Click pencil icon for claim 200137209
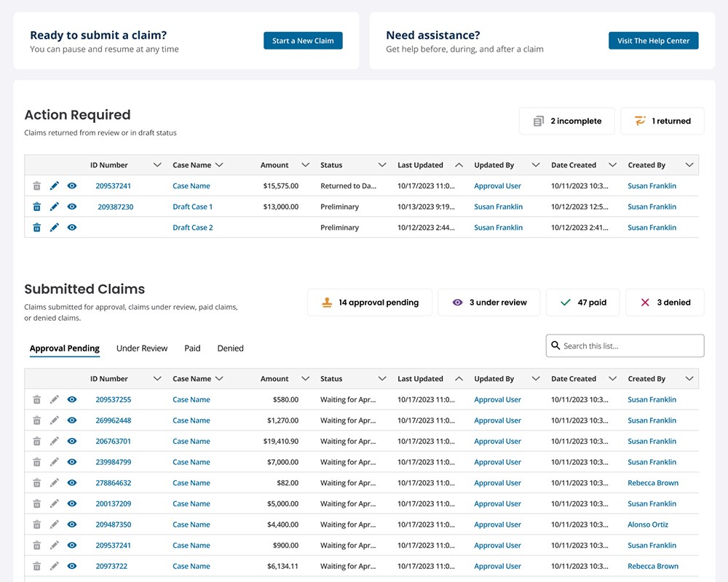The image size is (728, 582). point(55,503)
